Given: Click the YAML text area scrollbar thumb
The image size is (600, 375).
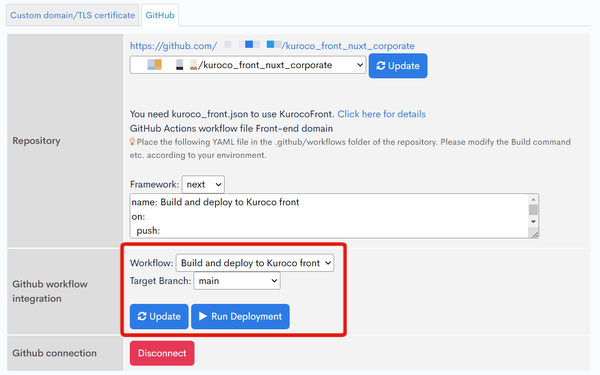Looking at the screenshot, I should tap(533, 210).
